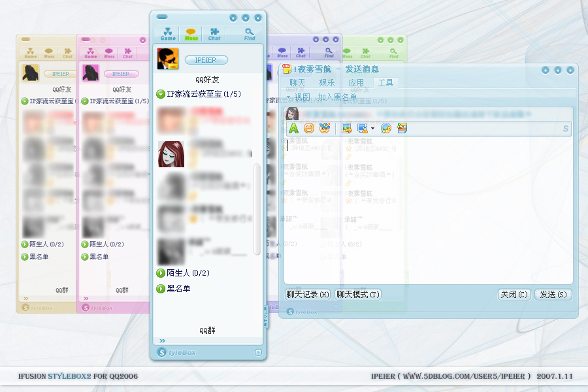Viewport: 588px width, 392px height.
Task: Click QQ好友 header in blue panel
Action: click(x=207, y=80)
